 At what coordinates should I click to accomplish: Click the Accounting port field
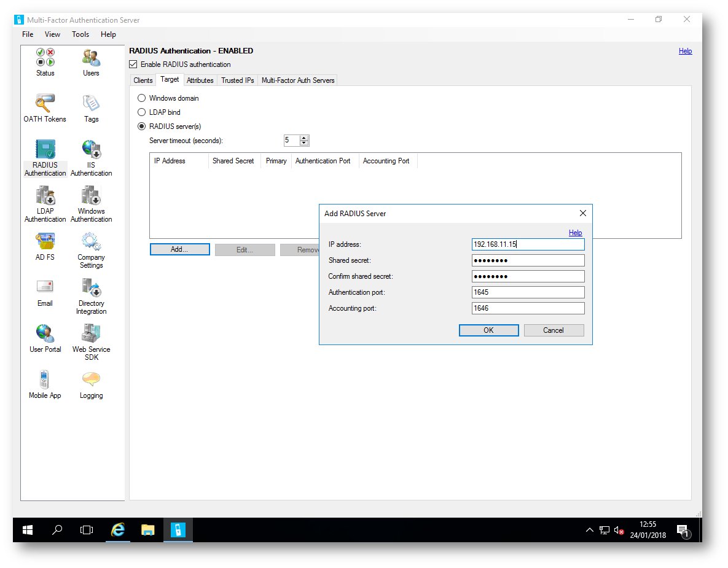tap(528, 308)
